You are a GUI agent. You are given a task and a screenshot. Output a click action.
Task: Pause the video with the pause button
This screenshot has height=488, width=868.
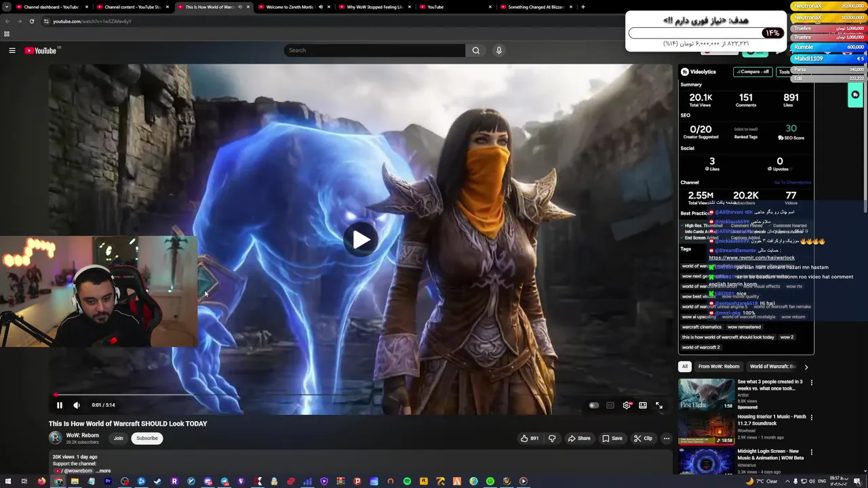pos(59,405)
